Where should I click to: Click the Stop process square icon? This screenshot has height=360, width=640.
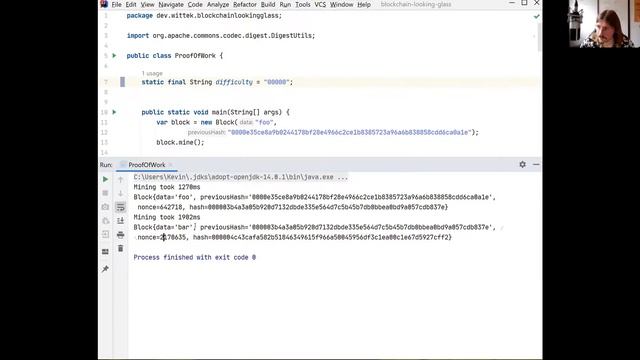105,193
